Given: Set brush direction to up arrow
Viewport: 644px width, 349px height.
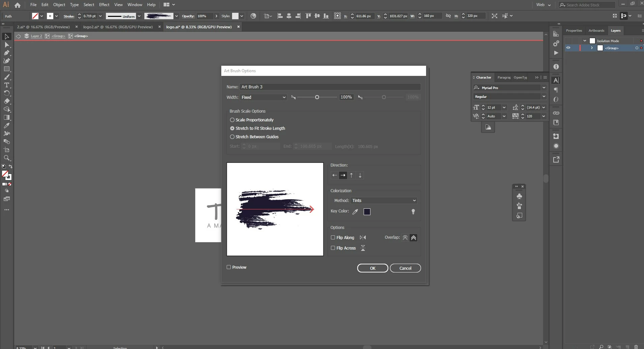Looking at the screenshot, I should [x=352, y=175].
